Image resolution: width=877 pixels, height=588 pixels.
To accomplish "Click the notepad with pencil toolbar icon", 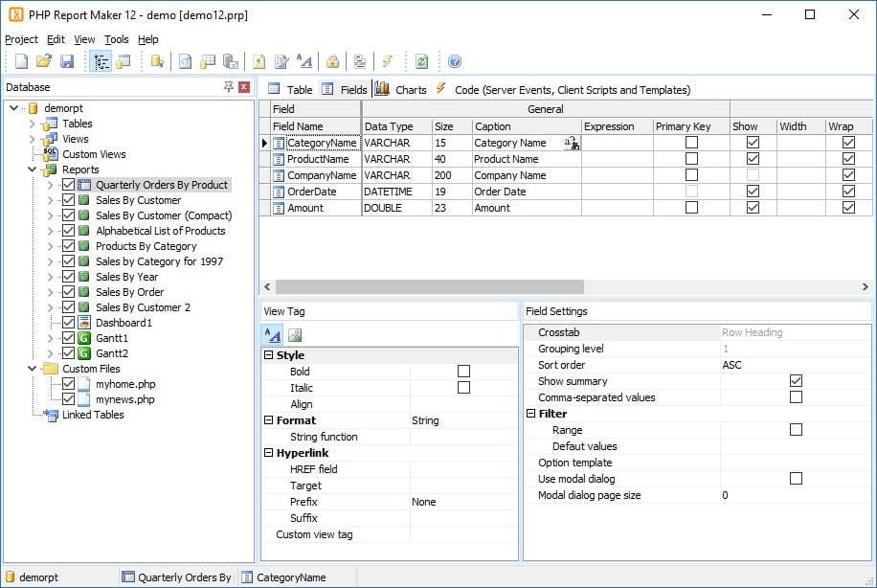I will [281, 61].
